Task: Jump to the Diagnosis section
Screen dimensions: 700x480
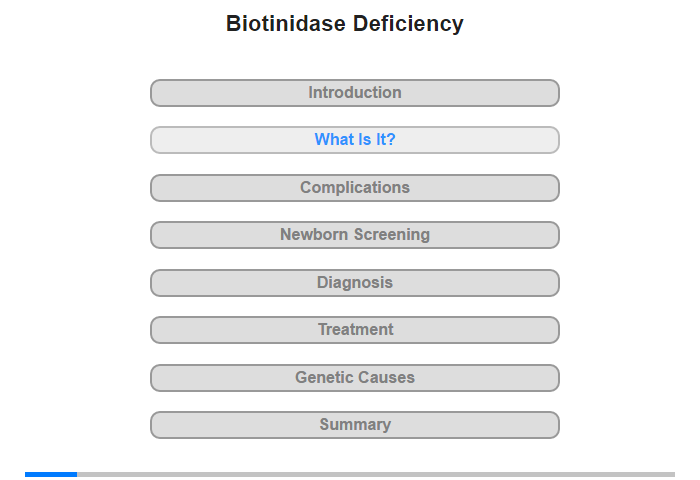Action: click(x=354, y=283)
